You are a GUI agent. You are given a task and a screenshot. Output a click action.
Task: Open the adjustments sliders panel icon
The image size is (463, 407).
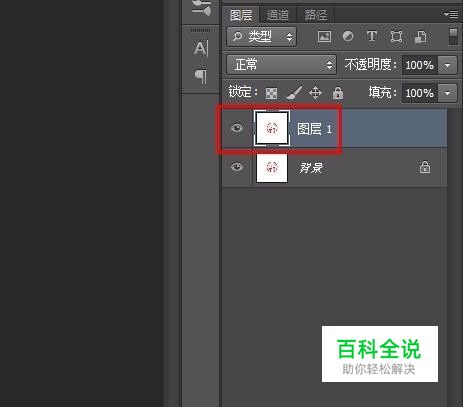tap(201, 7)
